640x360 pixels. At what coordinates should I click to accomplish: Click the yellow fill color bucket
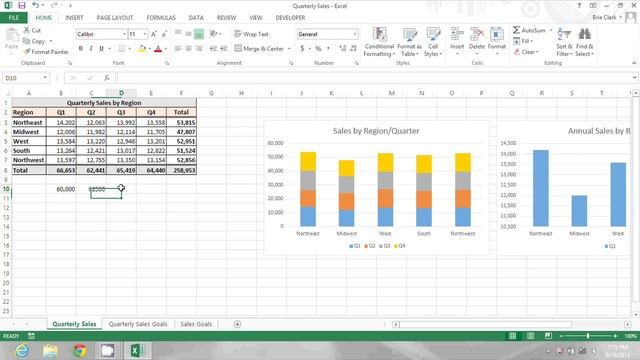click(x=142, y=49)
